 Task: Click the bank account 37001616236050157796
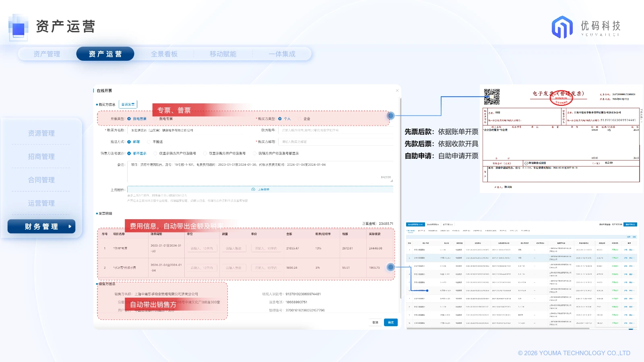point(305,310)
